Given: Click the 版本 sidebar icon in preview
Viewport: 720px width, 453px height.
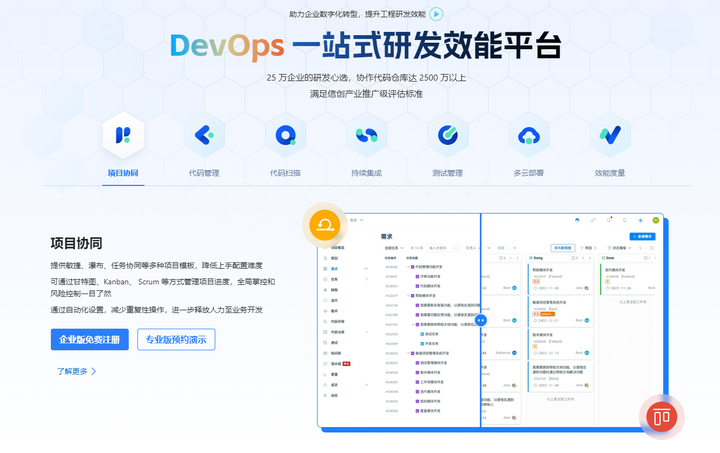Looking at the screenshot, I should click(326, 311).
